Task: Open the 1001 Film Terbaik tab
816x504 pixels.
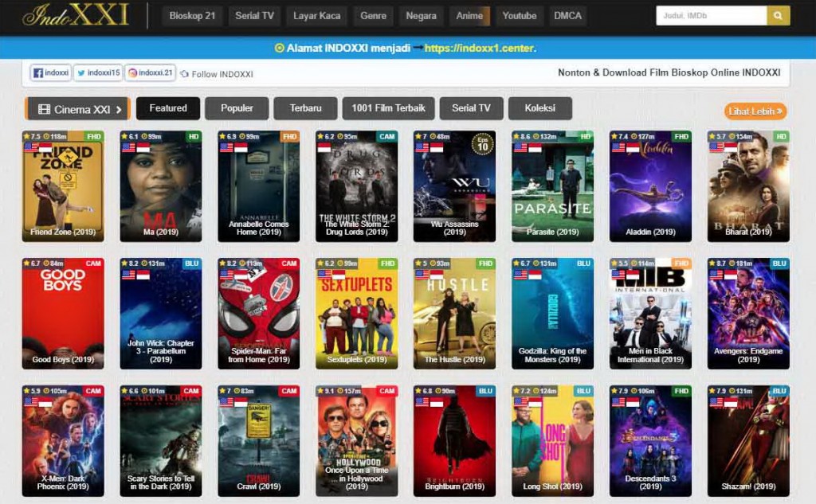Action: [x=388, y=108]
